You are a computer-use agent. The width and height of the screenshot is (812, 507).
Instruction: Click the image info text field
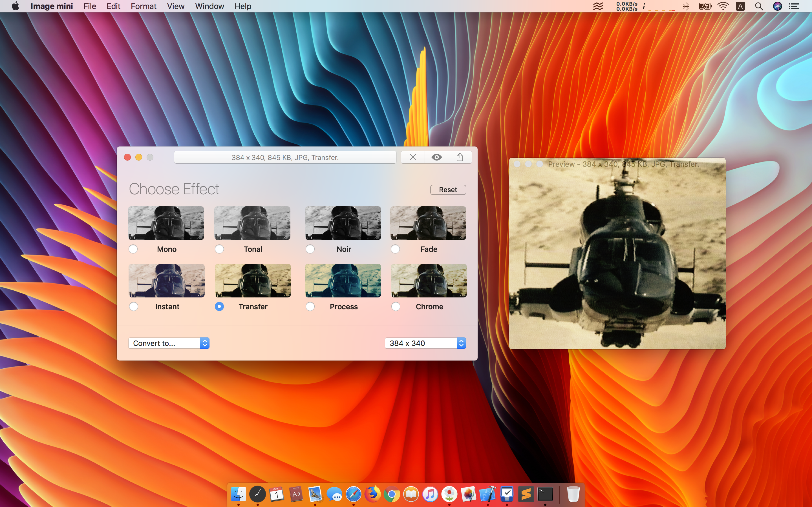pos(285,157)
